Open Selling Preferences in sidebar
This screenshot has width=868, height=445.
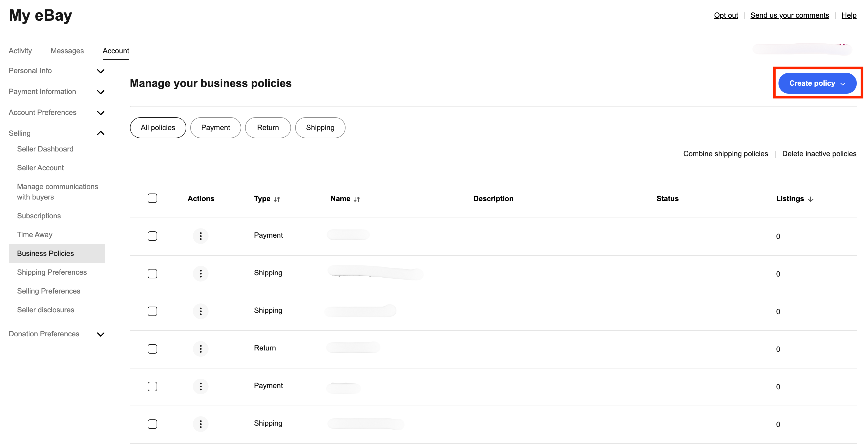click(x=49, y=291)
